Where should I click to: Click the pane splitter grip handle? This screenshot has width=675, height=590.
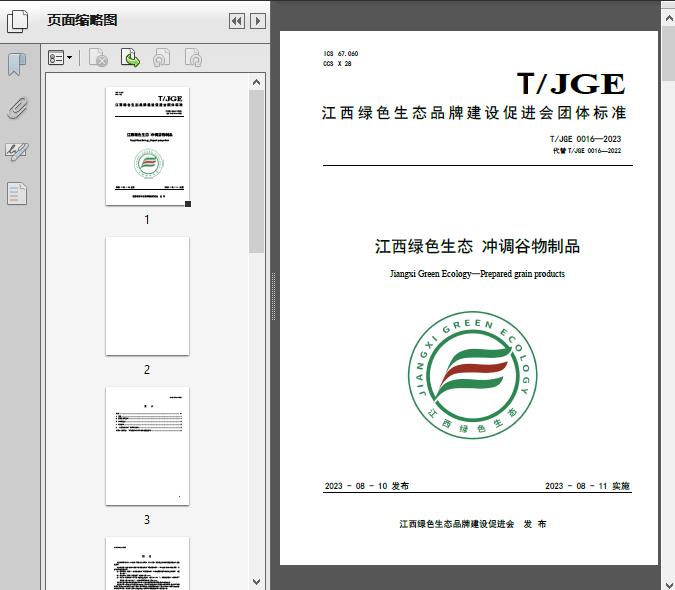coord(273,296)
